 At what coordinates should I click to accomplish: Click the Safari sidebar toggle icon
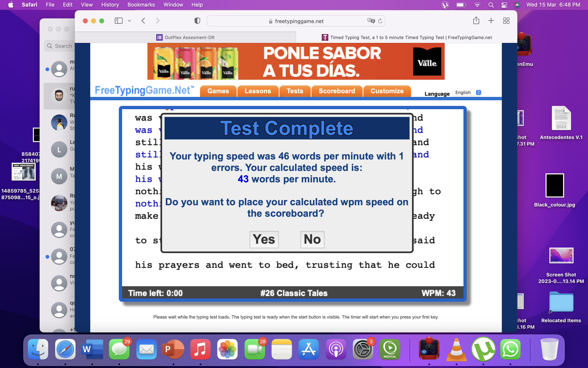click(x=119, y=21)
